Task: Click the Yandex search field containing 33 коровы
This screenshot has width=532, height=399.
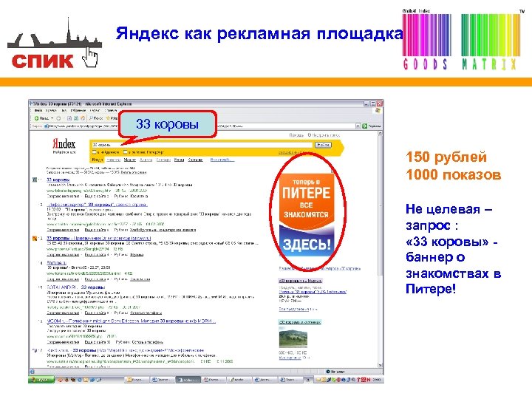Action: pyautogui.click(x=202, y=145)
